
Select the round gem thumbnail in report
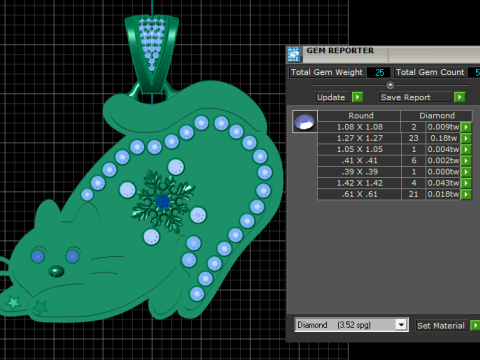[305, 122]
